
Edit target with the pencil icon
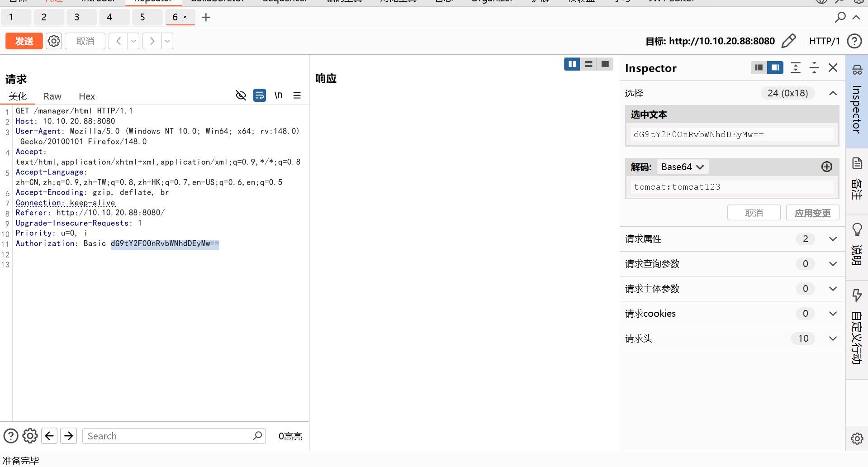pos(788,41)
